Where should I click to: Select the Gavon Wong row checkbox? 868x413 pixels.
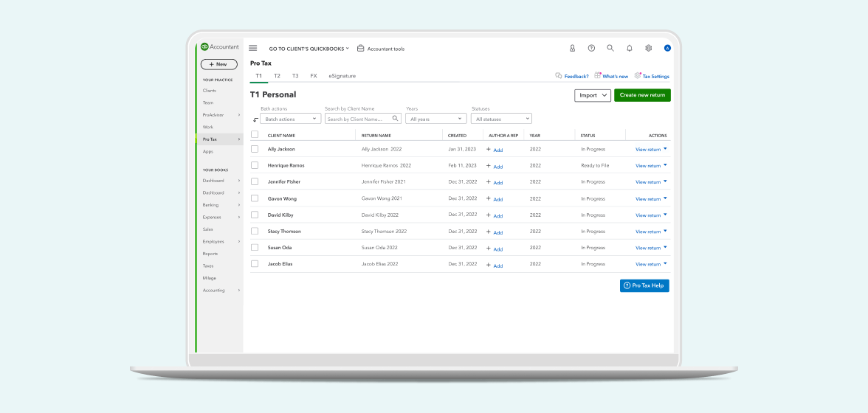click(255, 198)
